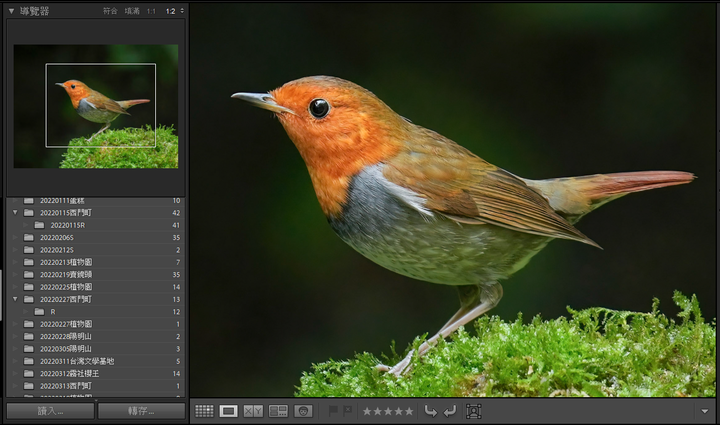Click the folder icon for 20220206S
The height and width of the screenshot is (425, 720).
point(29,237)
